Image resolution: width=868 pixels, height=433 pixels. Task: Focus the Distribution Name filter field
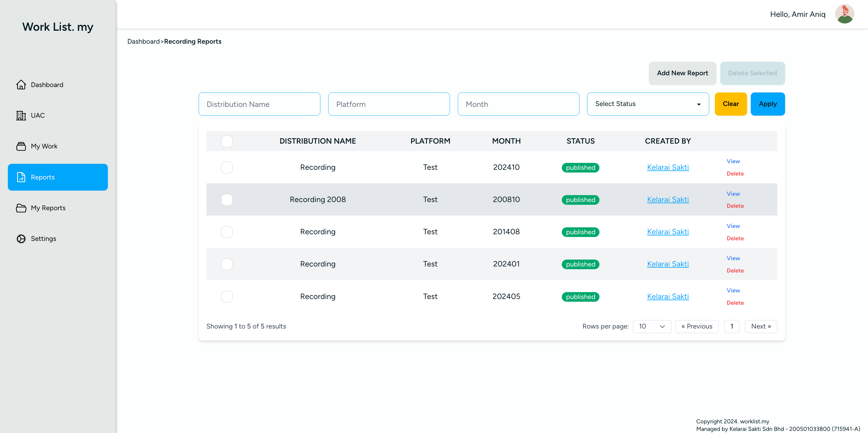[x=259, y=104]
